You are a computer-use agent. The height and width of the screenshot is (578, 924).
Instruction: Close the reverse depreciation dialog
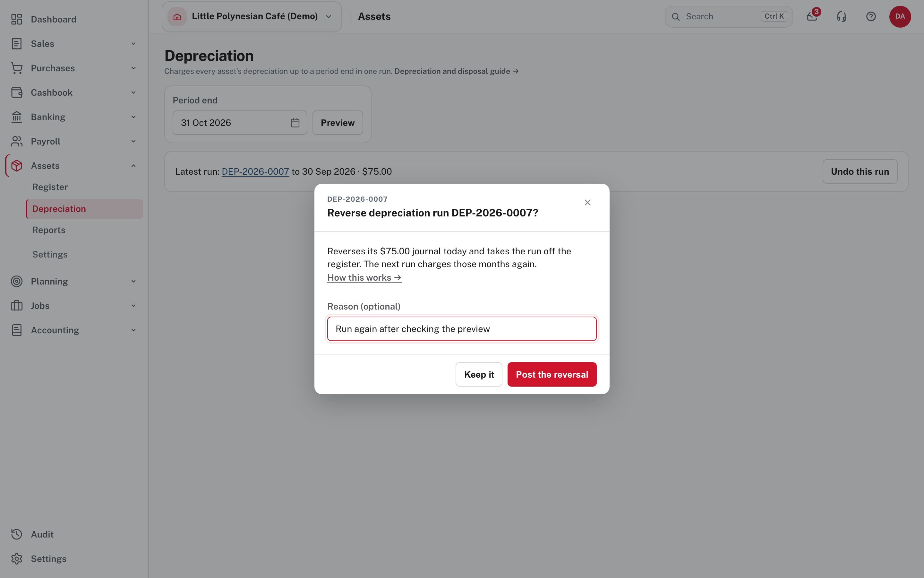click(588, 203)
